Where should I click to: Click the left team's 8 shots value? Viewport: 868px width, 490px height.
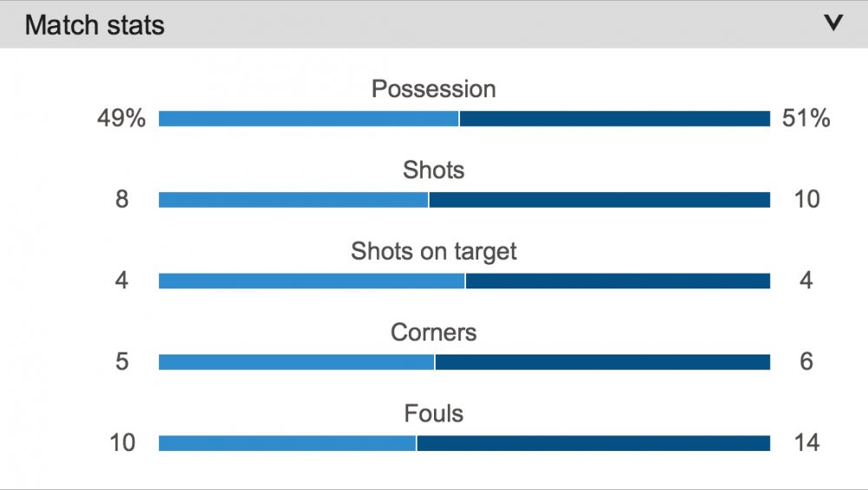click(x=122, y=200)
